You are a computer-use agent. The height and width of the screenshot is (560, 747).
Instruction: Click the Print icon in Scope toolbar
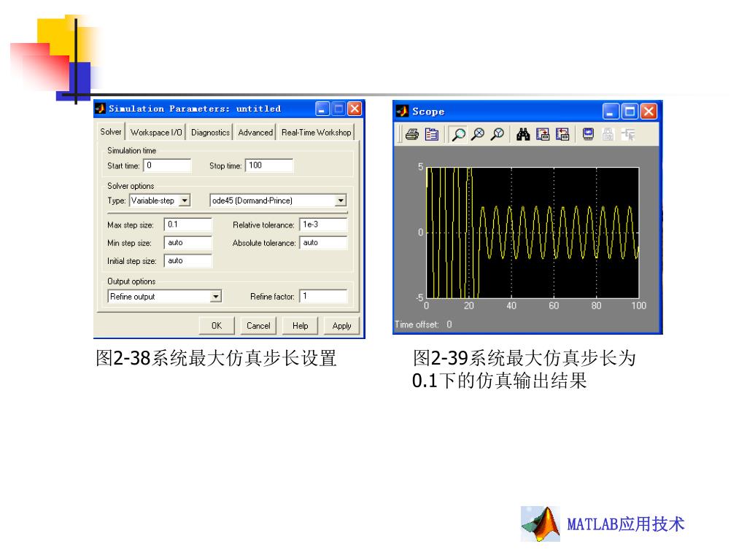click(x=412, y=135)
